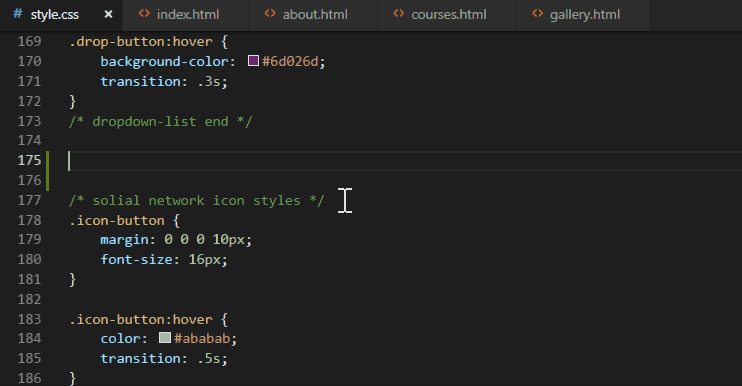Click 'transition: .5s;' on line 185

pyautogui.click(x=164, y=359)
